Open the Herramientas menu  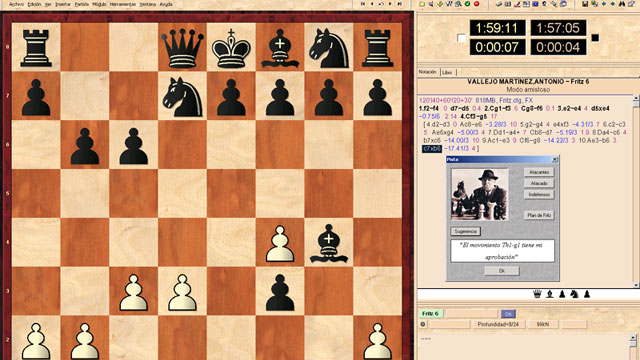pyautogui.click(x=122, y=4)
